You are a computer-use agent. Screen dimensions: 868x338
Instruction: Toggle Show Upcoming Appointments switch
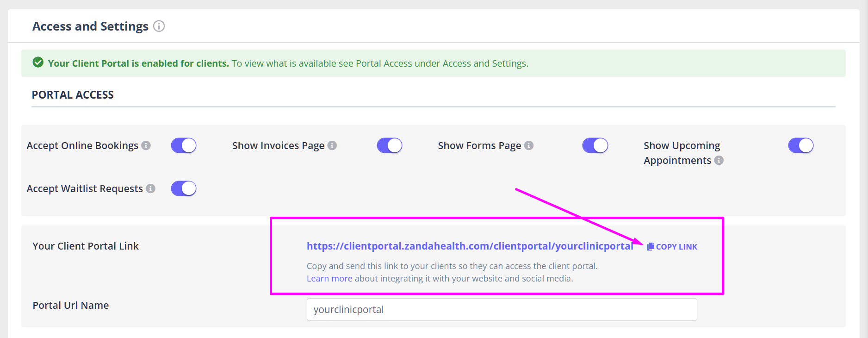coord(800,145)
